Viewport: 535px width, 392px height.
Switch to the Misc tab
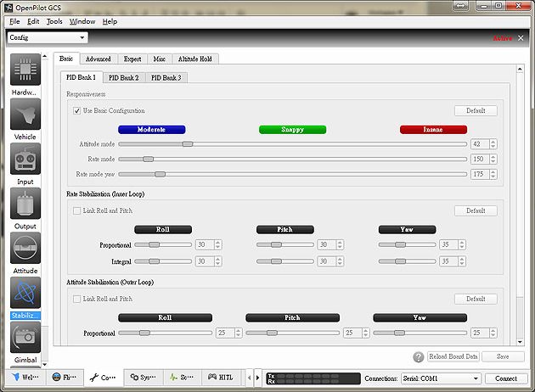pyautogui.click(x=160, y=59)
